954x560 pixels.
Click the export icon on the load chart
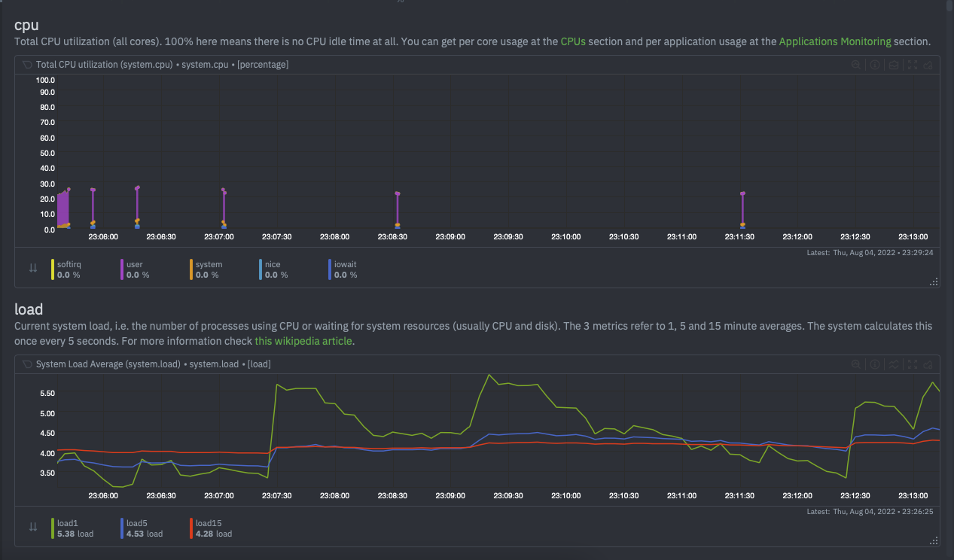pos(928,364)
